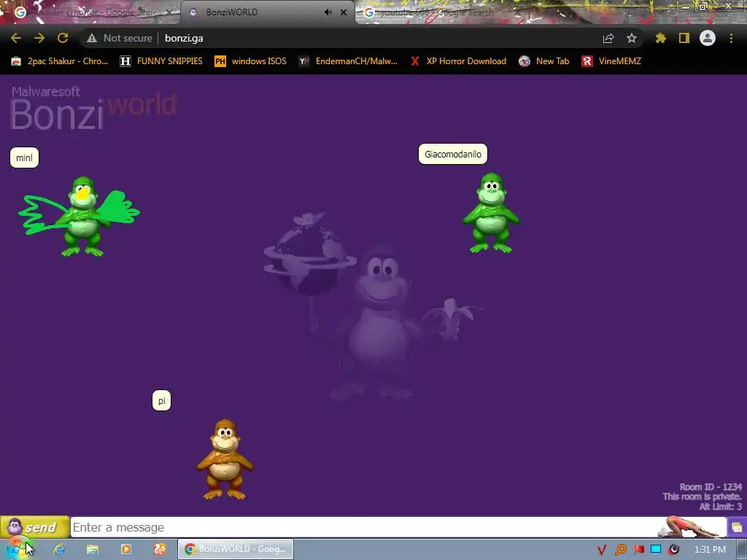This screenshot has height=560, width=747.
Task: Send the chat message with send button
Action: pos(35,527)
